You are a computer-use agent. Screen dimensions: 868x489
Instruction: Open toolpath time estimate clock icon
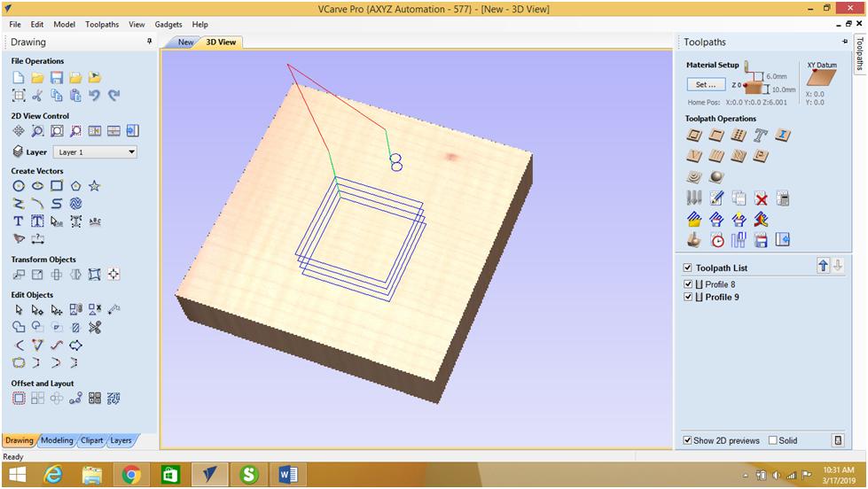coord(717,240)
